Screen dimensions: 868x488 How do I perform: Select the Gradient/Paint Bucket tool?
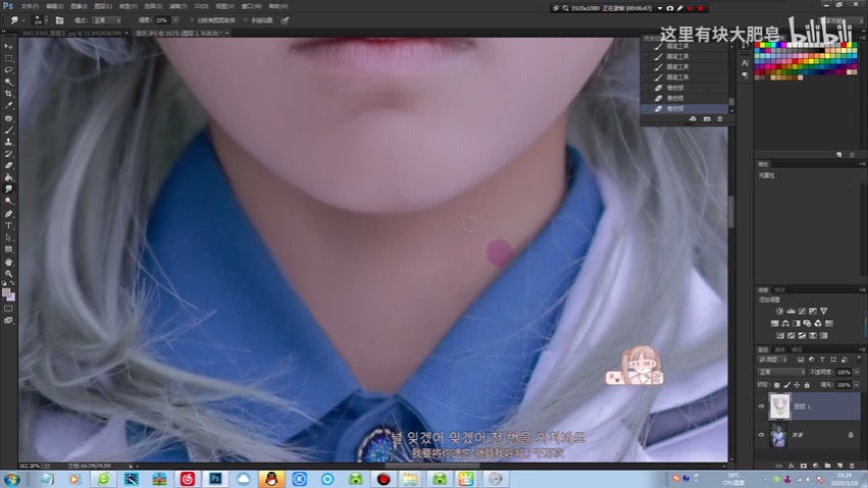(x=8, y=178)
